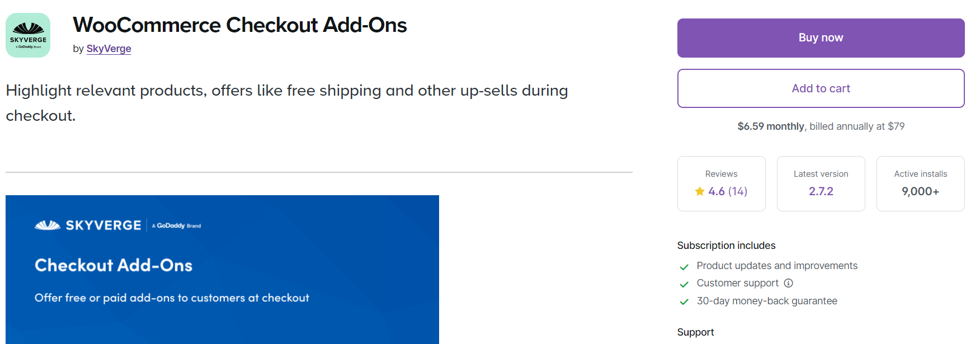Click the Subscription includes heading
Viewport: 980px width, 344px height.
726,246
